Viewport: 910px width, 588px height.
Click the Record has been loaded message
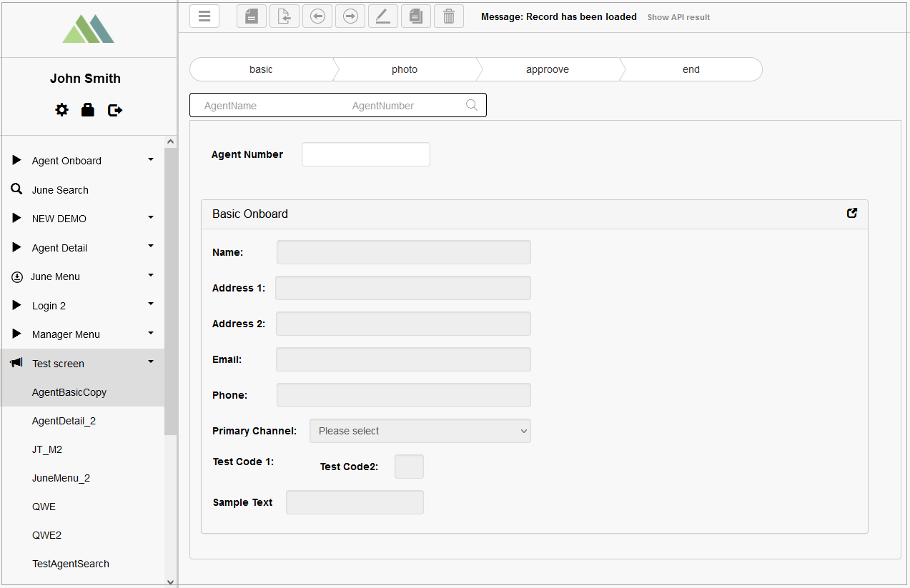[559, 16]
